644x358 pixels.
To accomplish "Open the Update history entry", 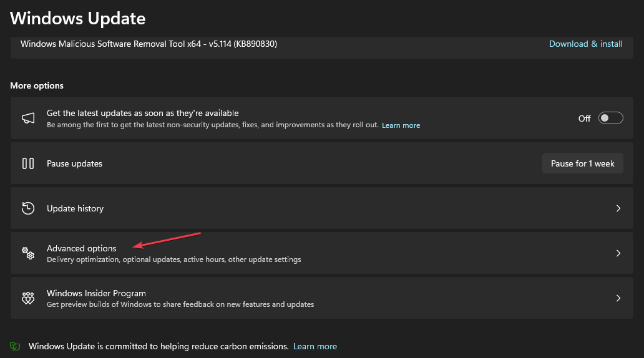I will (75, 208).
